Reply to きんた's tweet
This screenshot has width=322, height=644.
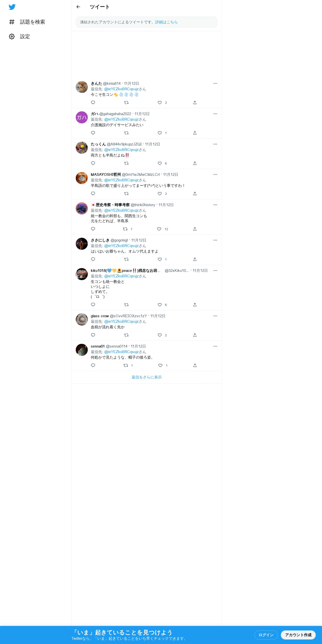[x=93, y=103]
